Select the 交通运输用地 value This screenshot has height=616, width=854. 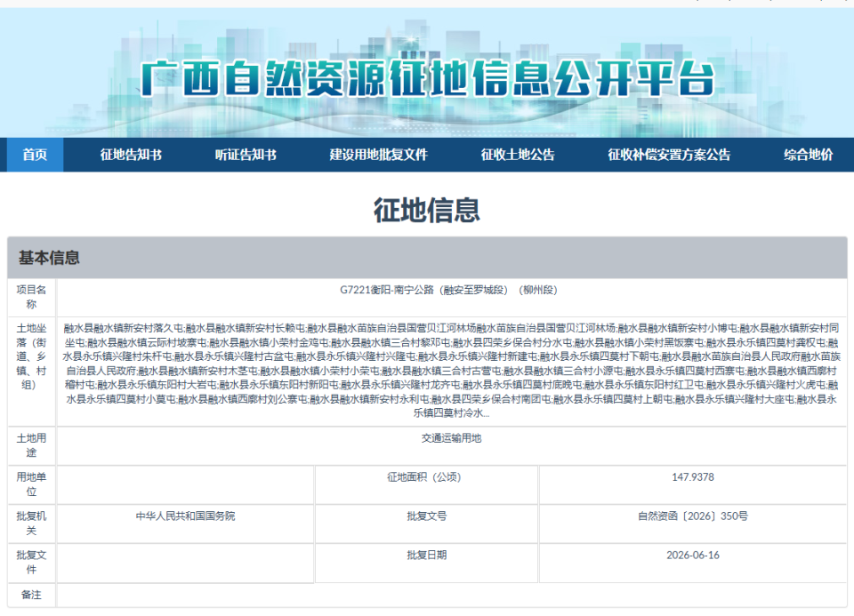(x=452, y=438)
